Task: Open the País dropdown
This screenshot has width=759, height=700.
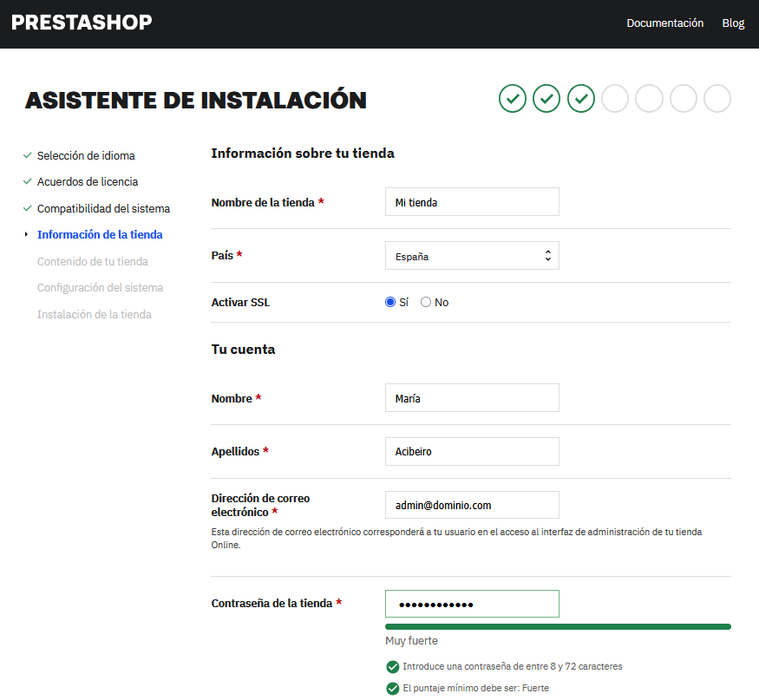Action: point(472,256)
